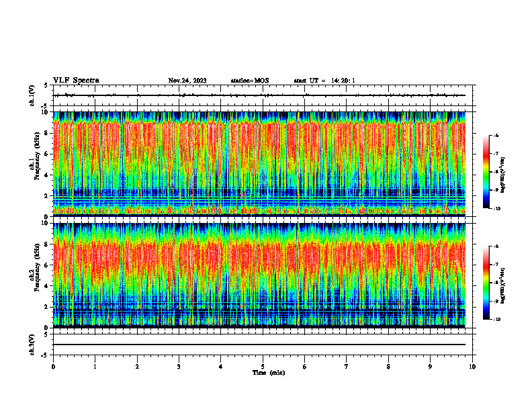Viewport: 532px width, 411px height.
Task: Click the "-6" value on ch.1 color bar
Action: tap(496, 136)
